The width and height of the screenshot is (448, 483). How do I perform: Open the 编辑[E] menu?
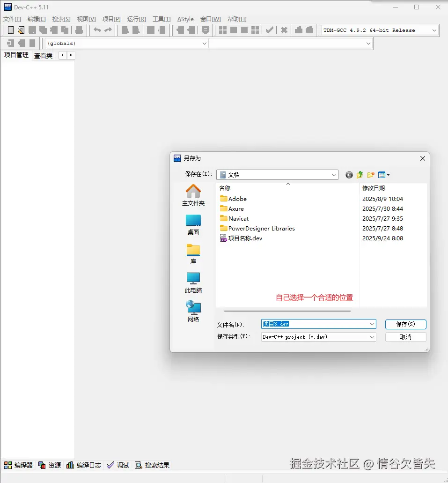point(37,19)
